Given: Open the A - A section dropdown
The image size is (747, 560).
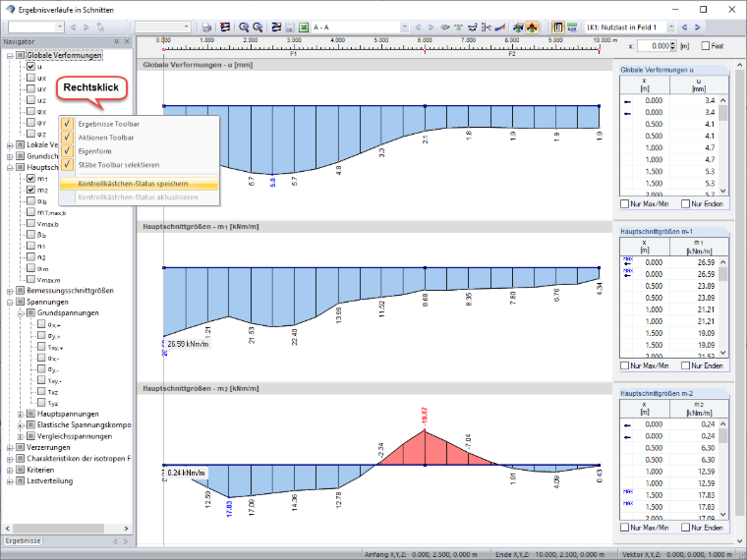Looking at the screenshot, I should (x=405, y=28).
